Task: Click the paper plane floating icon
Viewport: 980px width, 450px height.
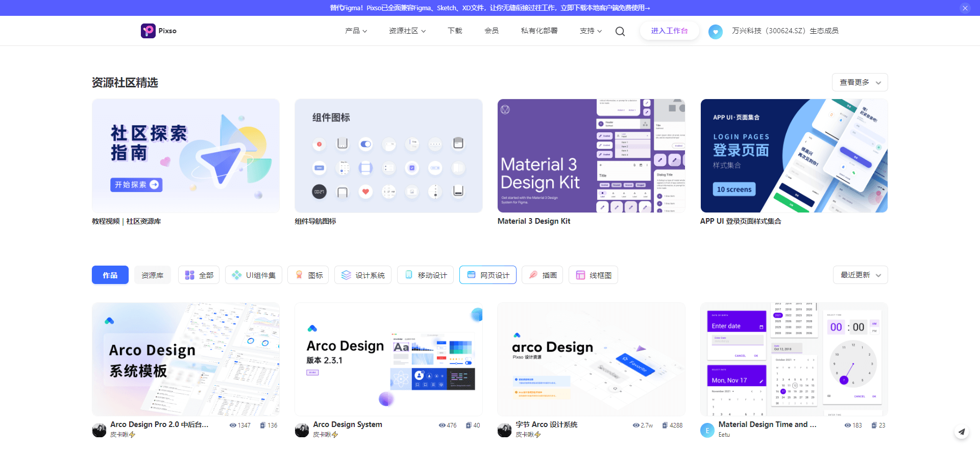Action: point(962,432)
